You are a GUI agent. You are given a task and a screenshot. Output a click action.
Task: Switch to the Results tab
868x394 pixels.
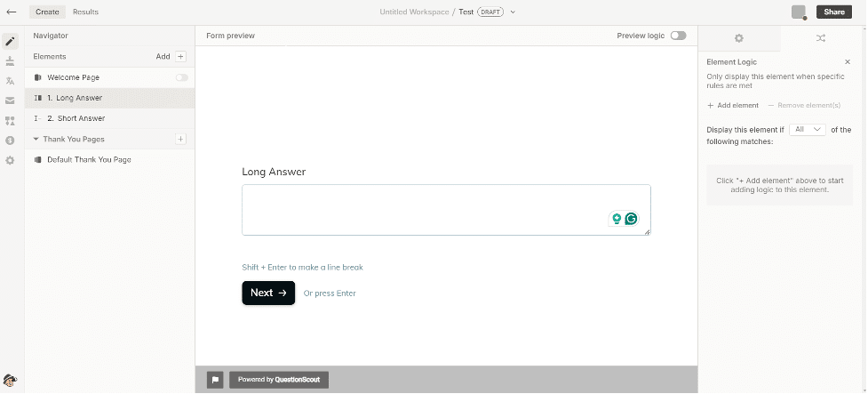(x=86, y=12)
